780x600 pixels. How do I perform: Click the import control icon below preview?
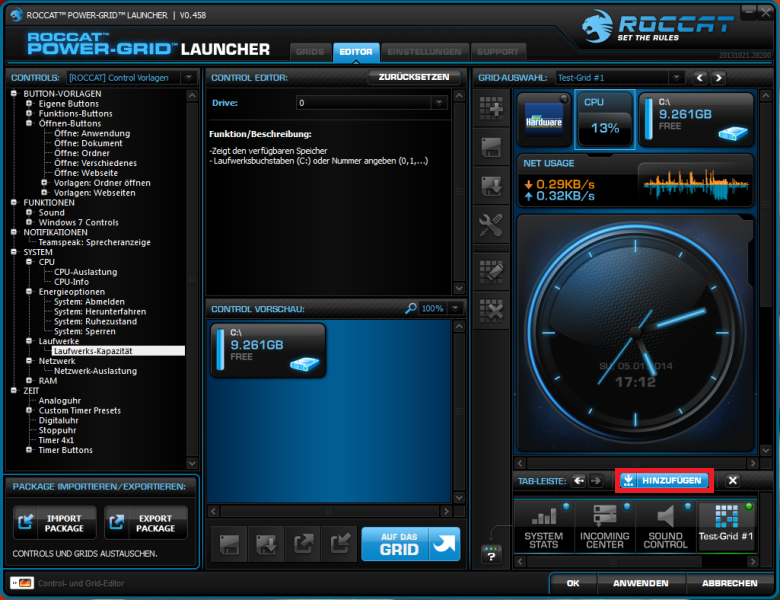(340, 544)
